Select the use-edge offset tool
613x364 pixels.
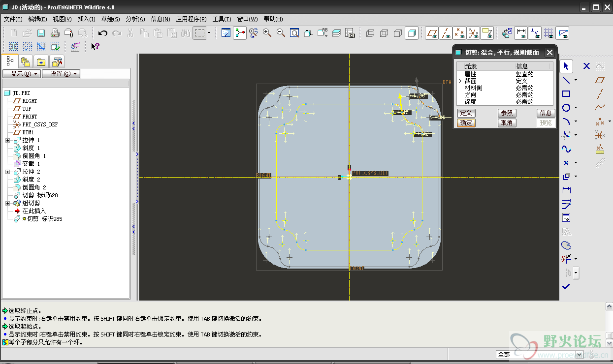(566, 176)
